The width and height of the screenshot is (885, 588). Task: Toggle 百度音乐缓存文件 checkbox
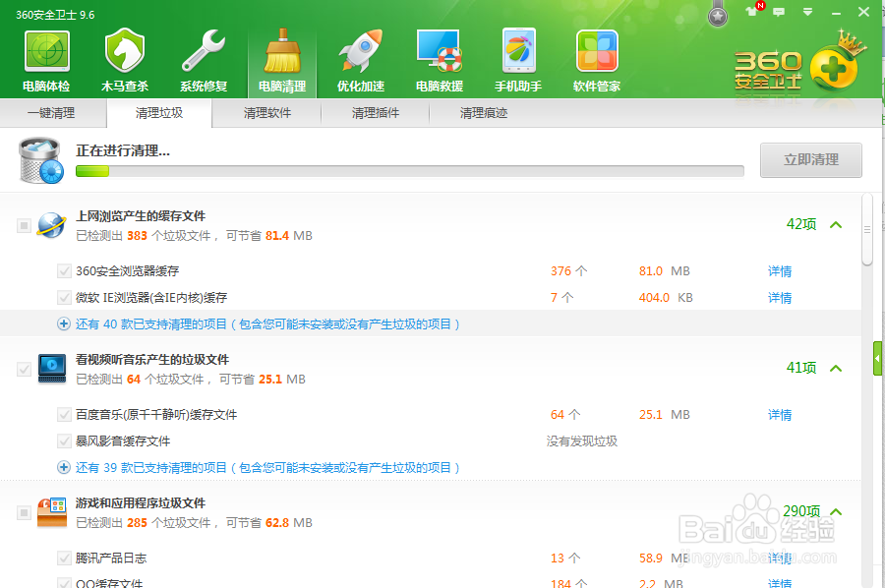coord(64,415)
